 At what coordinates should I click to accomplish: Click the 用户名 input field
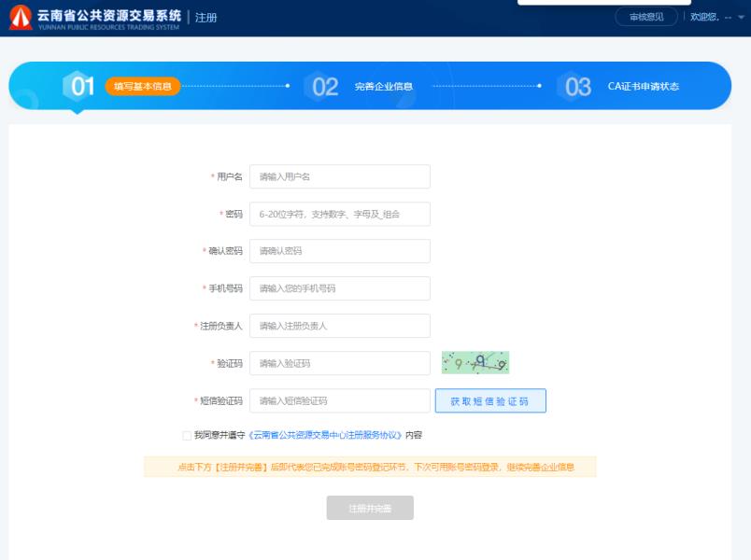pyautogui.click(x=339, y=175)
